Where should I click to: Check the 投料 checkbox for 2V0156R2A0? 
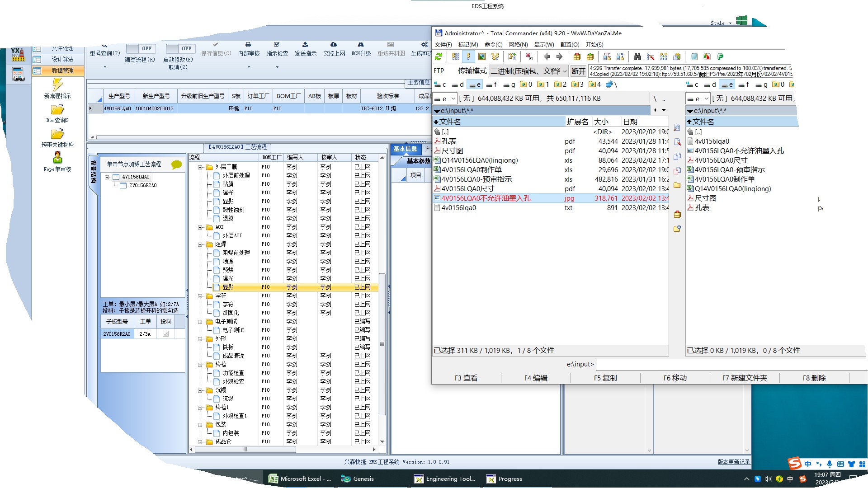point(165,334)
